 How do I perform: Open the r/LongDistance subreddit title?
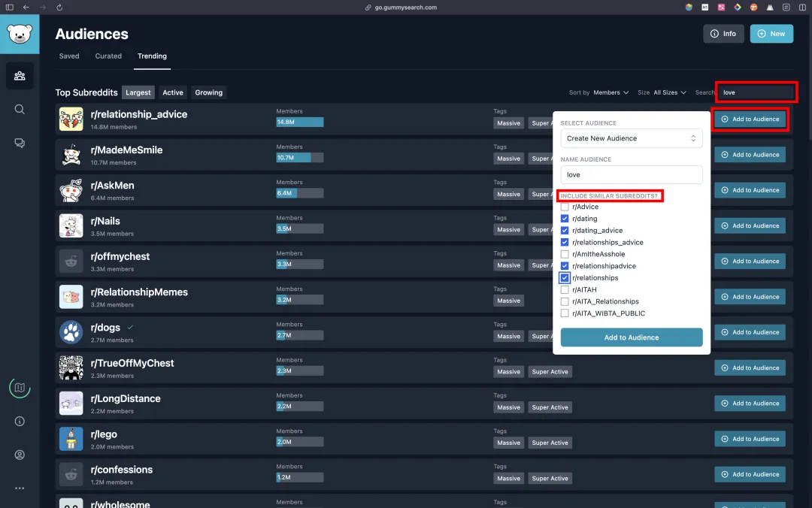(x=126, y=399)
